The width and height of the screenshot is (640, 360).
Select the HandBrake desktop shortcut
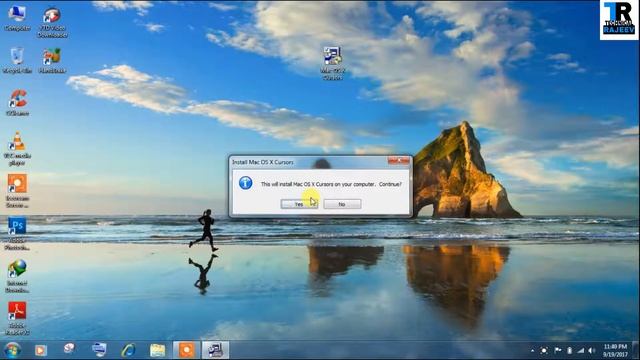point(52,60)
